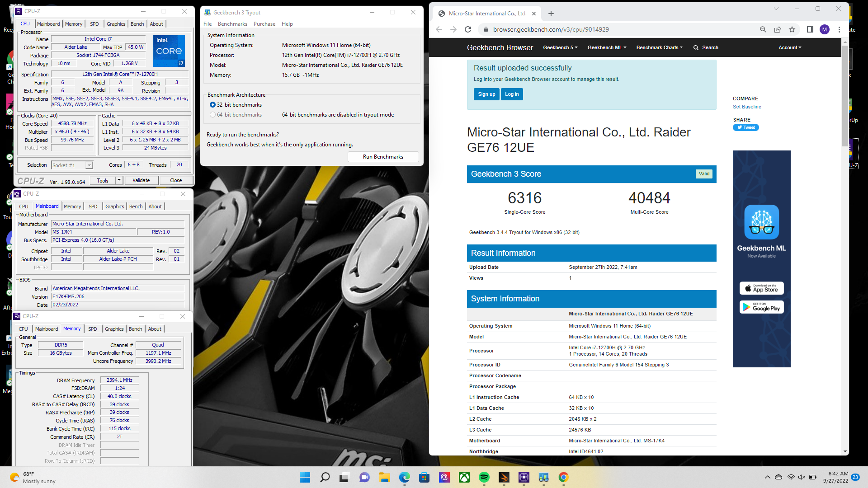Open notification count badge 23
The height and width of the screenshot is (488, 868).
(x=855, y=477)
